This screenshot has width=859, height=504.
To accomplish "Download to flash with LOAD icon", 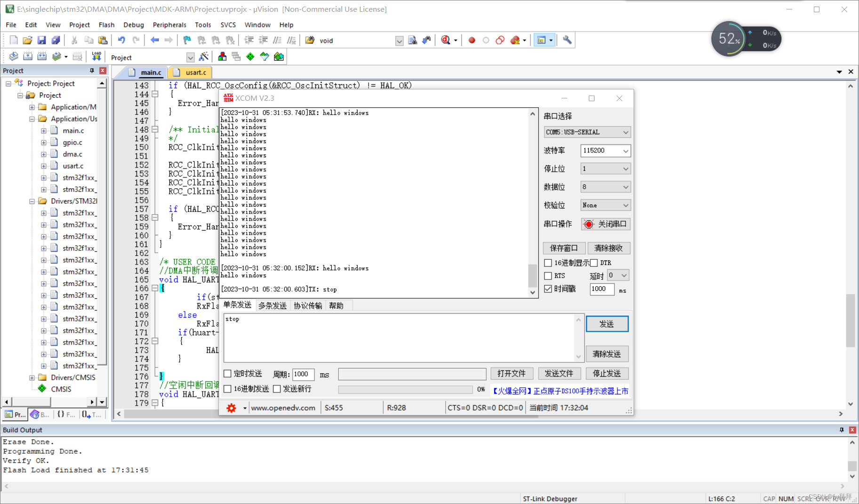I will pos(96,57).
